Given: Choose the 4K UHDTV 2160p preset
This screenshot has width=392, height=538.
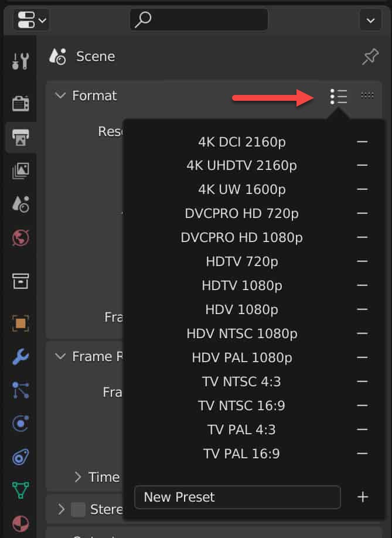Looking at the screenshot, I should 241,165.
